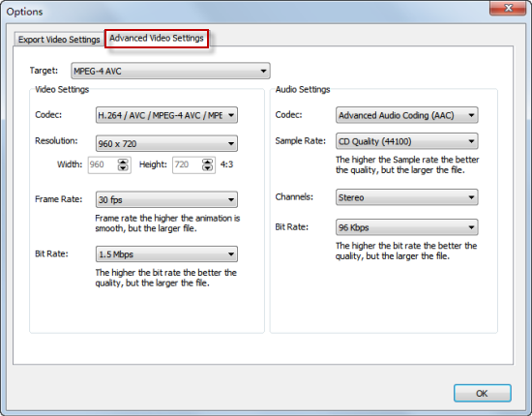This screenshot has width=532, height=416.
Task: Decrease Width using the down spinner arrow
Action: click(123, 168)
